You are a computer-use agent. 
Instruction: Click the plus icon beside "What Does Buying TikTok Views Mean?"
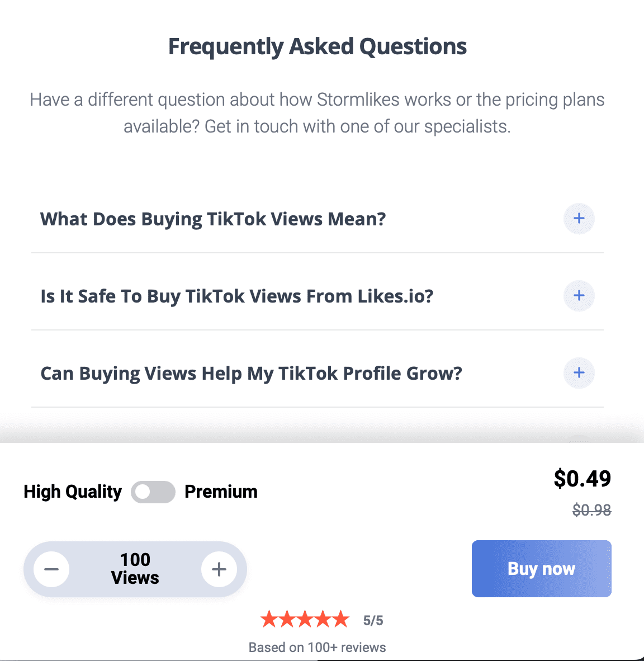(x=579, y=219)
